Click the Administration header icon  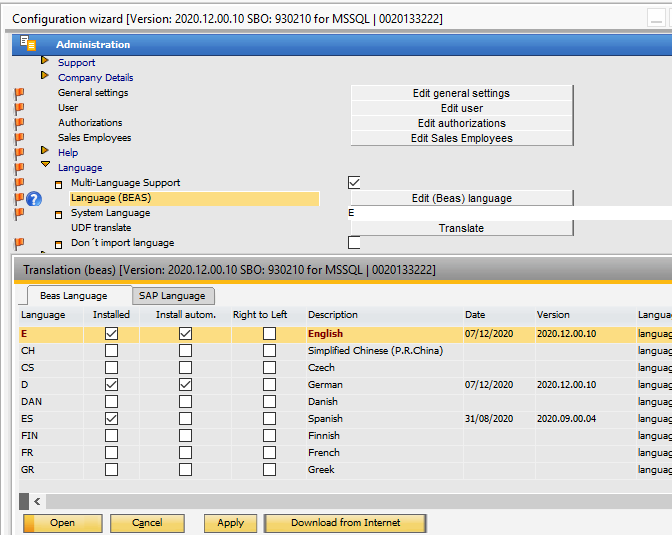point(28,44)
